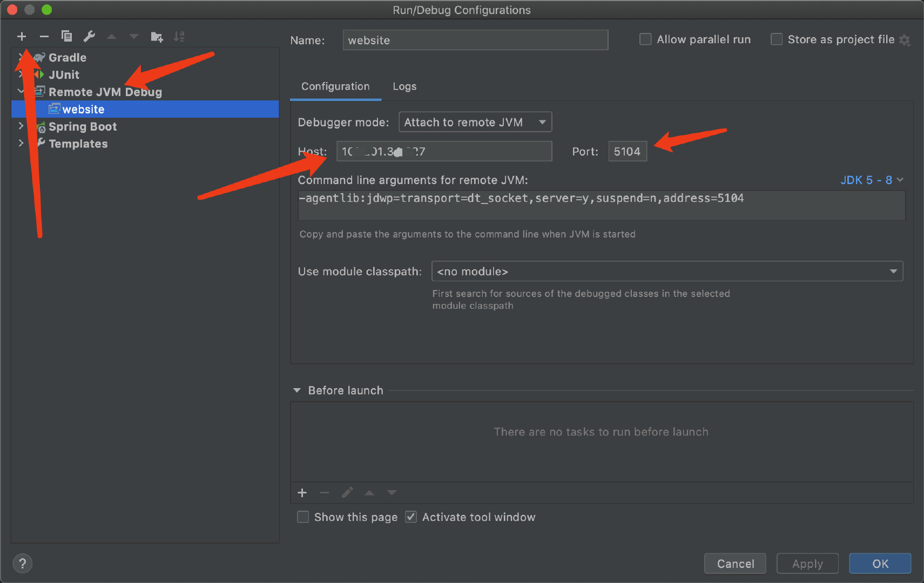The height and width of the screenshot is (583, 924).
Task: Add a new run configuration
Action: pos(22,36)
